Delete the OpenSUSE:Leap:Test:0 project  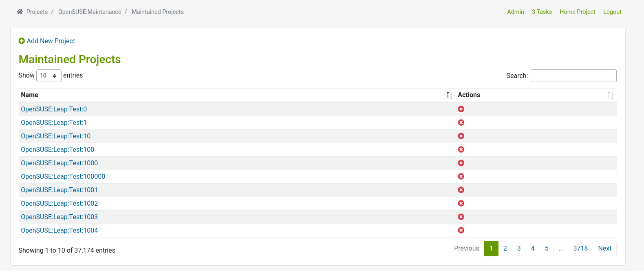point(461,109)
